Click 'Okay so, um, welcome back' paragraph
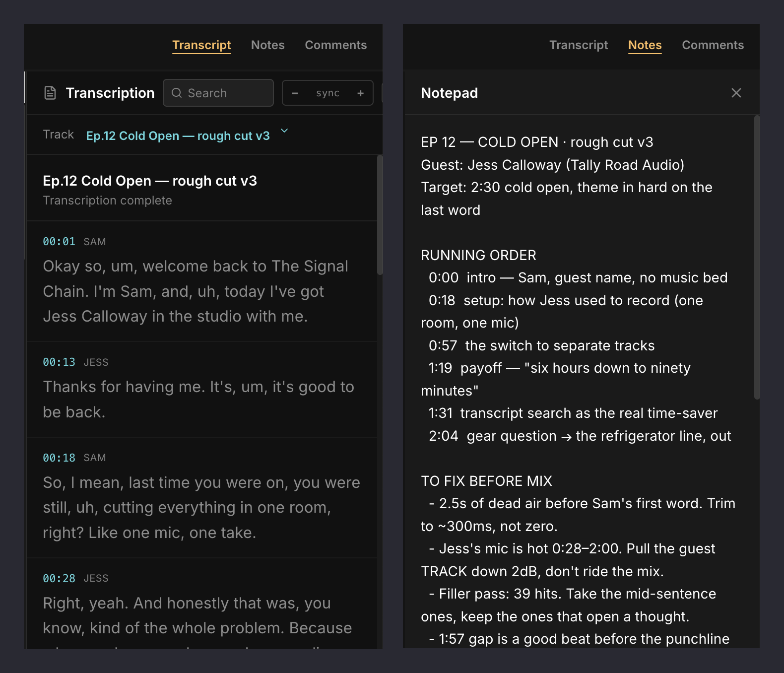The height and width of the screenshot is (673, 784). (x=196, y=291)
